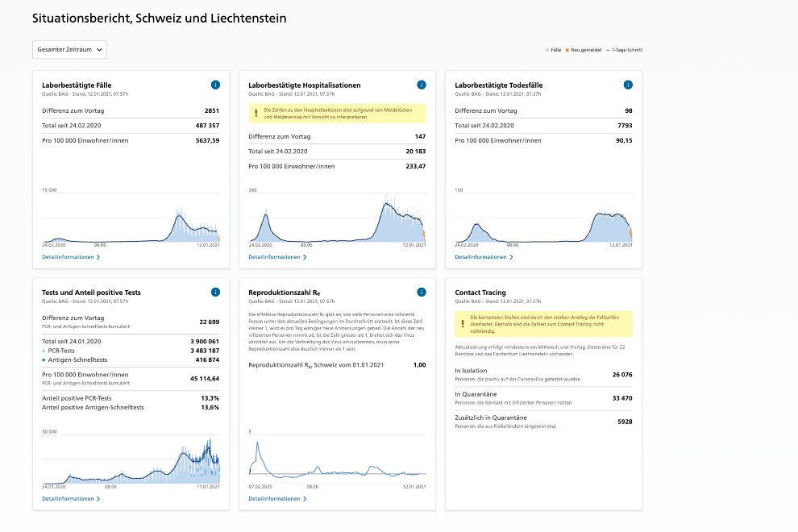Click the Fälle legend swatch
The width and height of the screenshot is (798, 532).
coord(547,50)
